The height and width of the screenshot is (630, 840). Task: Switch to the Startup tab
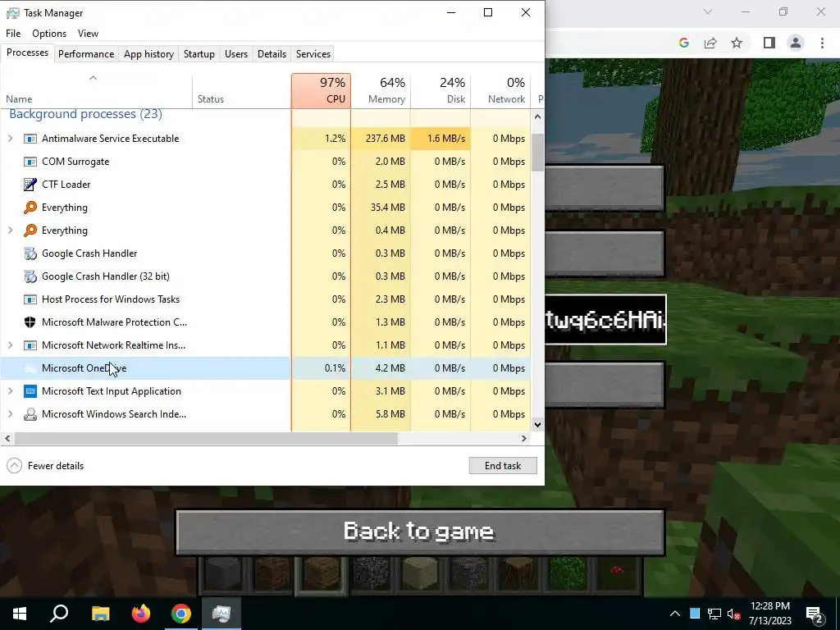(x=199, y=54)
